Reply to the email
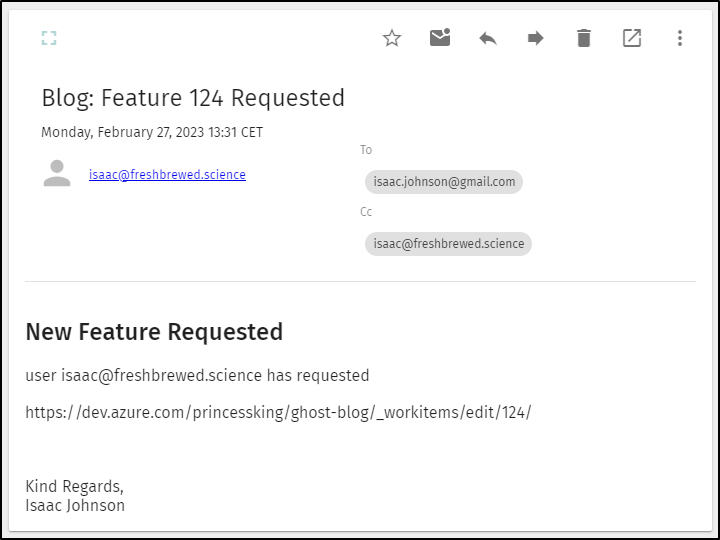 click(488, 38)
